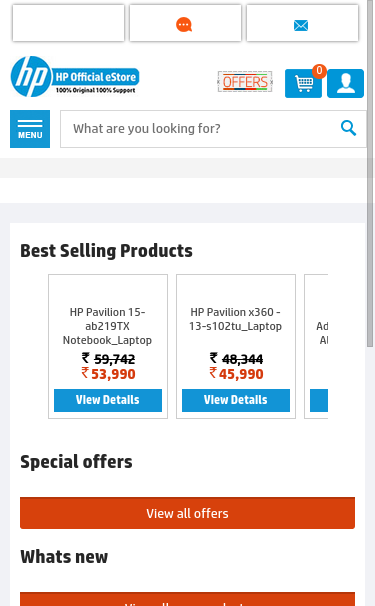Viewport: 375px width, 606px height.
Task: Expand the MENU hamburger button
Action: [30, 129]
